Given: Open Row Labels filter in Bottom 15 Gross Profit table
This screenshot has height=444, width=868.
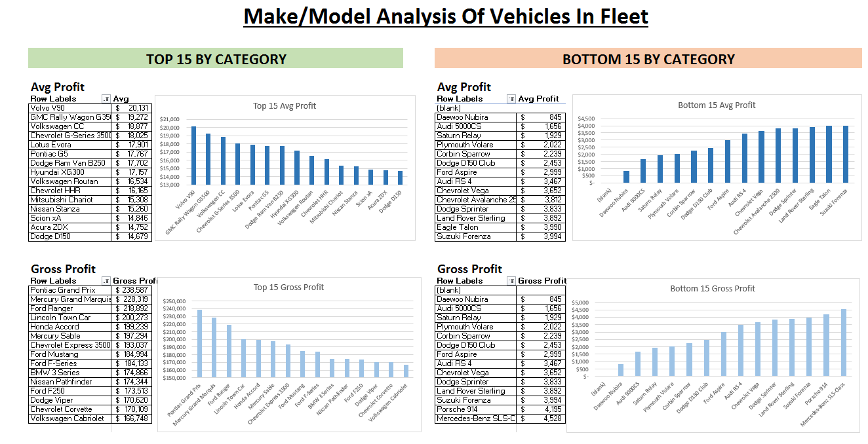Looking at the screenshot, I should (x=511, y=281).
